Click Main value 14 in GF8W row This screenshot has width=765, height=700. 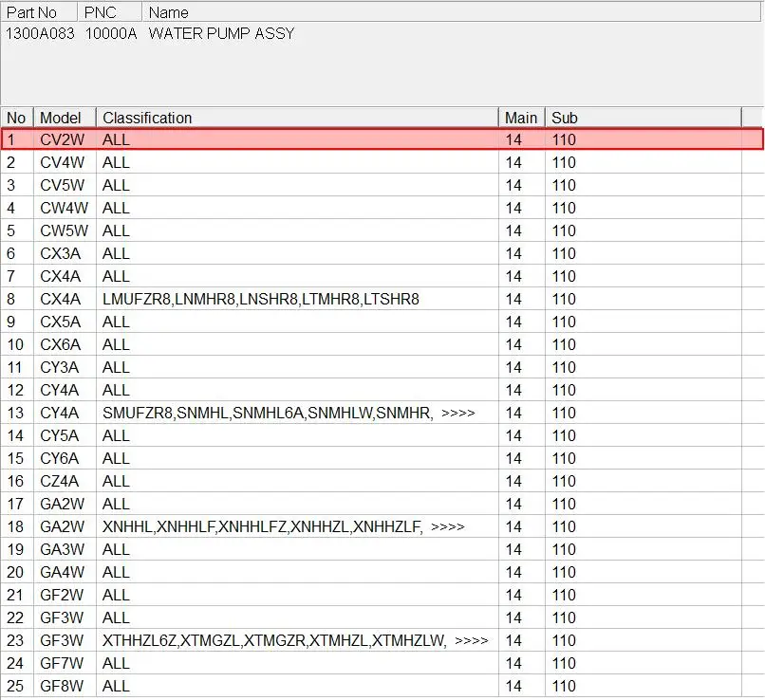513,686
